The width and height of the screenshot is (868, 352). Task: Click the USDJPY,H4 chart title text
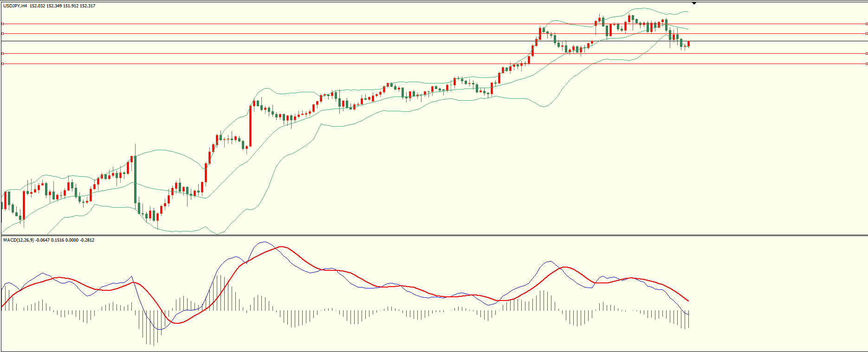point(15,6)
